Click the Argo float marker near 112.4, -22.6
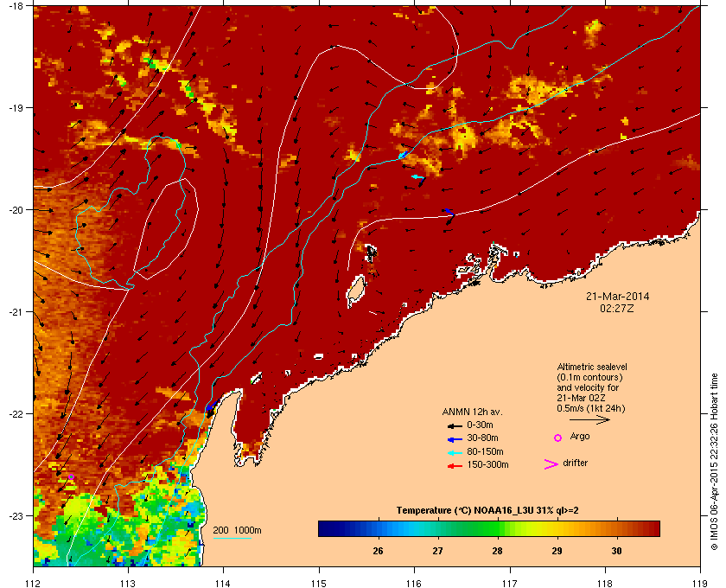This screenshot has height=588, width=726. tap(71, 476)
